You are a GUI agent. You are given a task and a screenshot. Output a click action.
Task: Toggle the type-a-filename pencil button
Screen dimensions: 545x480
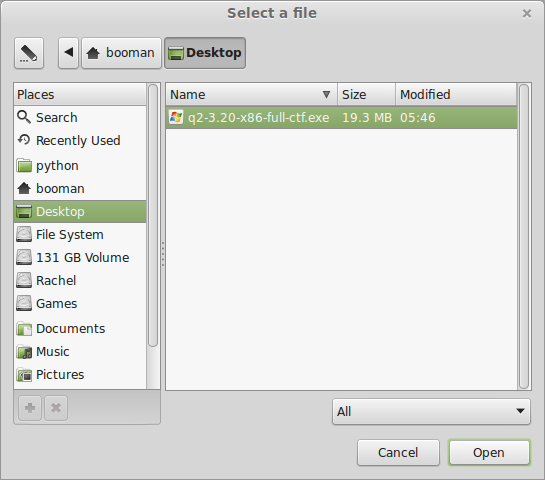pyautogui.click(x=29, y=53)
